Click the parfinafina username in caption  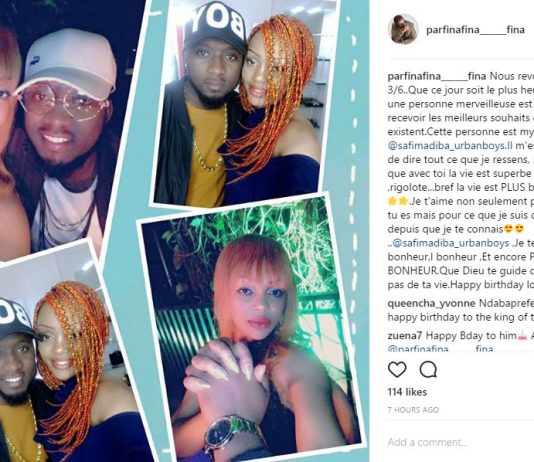point(437,76)
